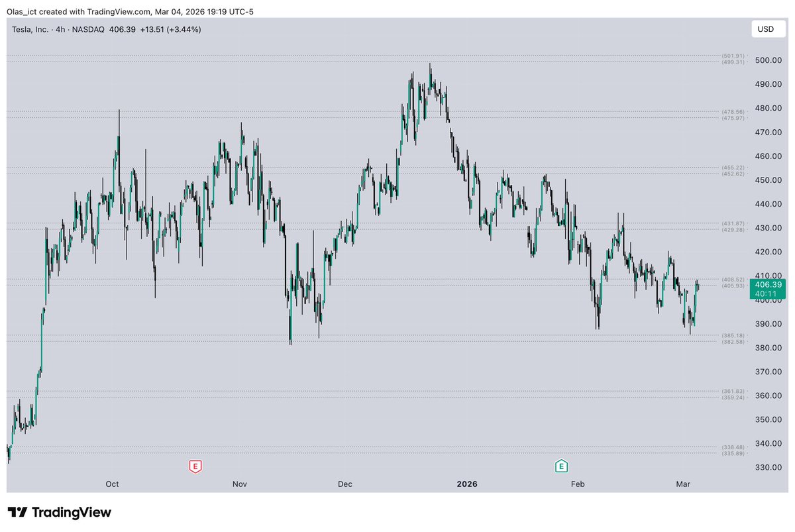
Task: Click the 450.00 price axis label
Action: 767,180
